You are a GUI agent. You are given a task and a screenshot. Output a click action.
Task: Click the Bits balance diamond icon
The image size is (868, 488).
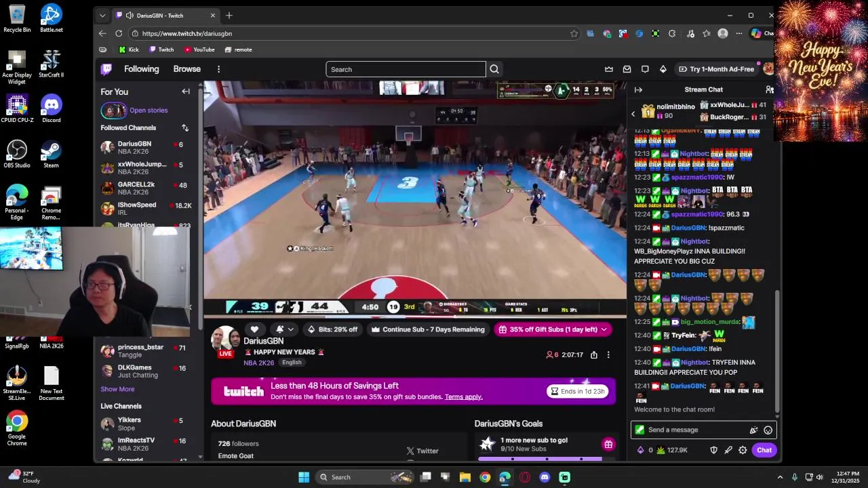(641, 450)
